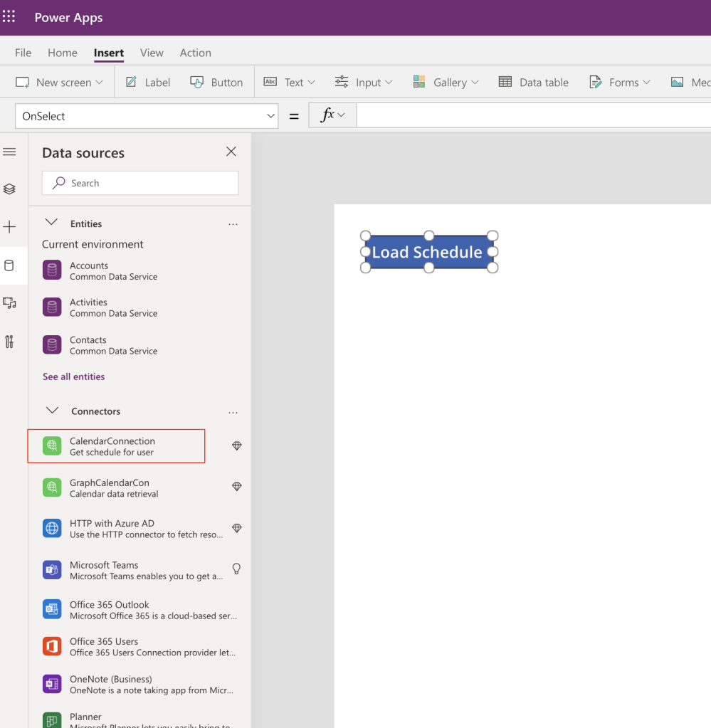Open the Action tab

195,53
